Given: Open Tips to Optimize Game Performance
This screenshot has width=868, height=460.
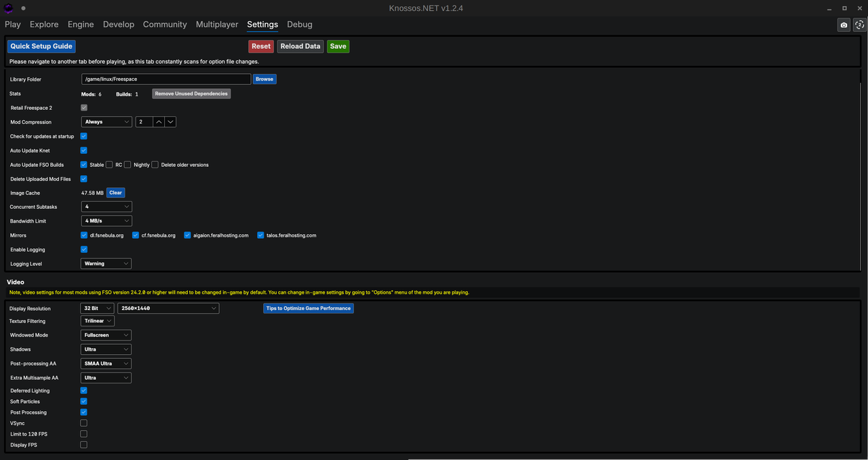Looking at the screenshot, I should (309, 308).
